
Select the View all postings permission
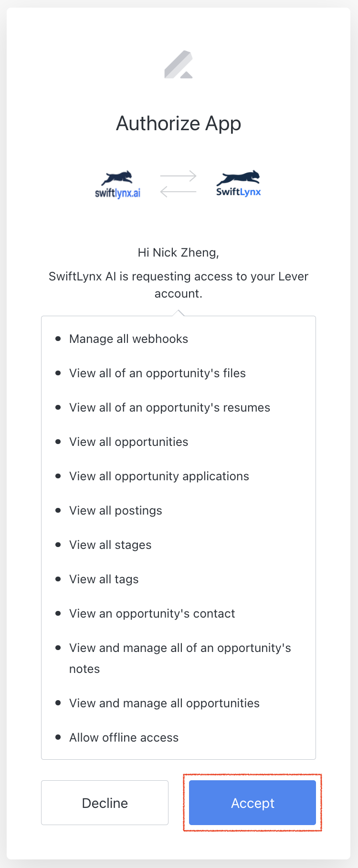(x=116, y=510)
